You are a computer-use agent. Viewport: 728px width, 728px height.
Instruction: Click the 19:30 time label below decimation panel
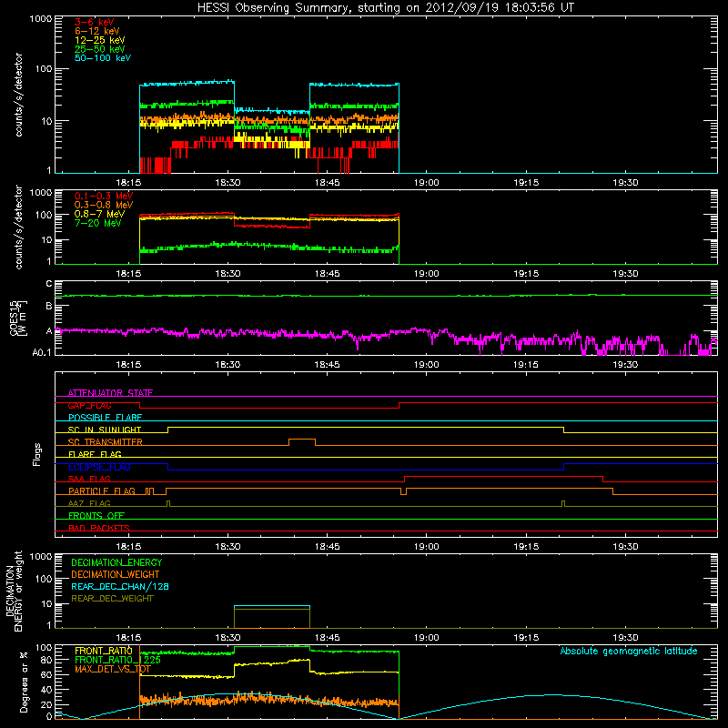click(x=625, y=638)
